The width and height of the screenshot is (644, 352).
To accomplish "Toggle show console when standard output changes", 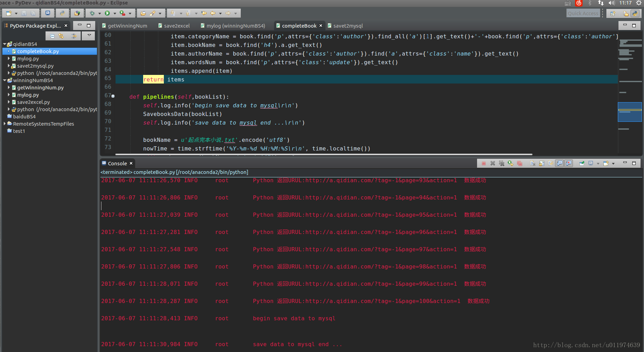I will [559, 163].
